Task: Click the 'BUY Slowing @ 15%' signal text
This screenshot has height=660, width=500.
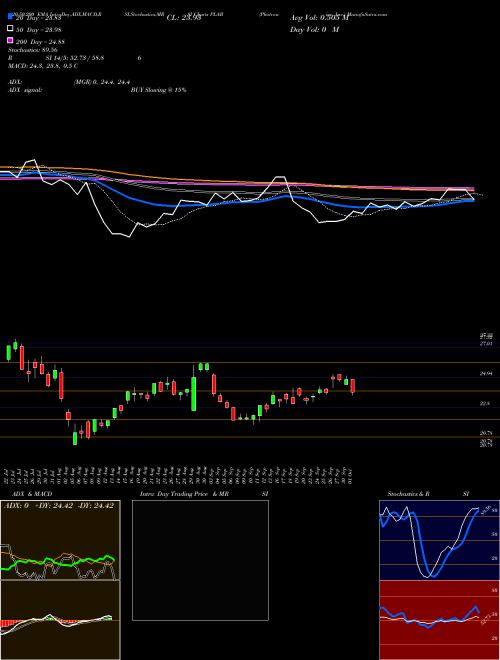Action: tap(158, 90)
